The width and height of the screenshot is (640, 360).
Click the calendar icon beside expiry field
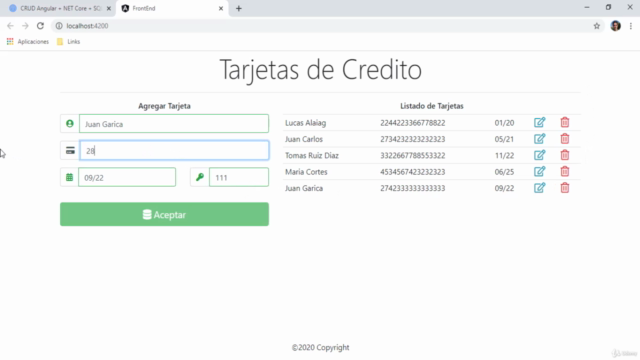[69, 177]
